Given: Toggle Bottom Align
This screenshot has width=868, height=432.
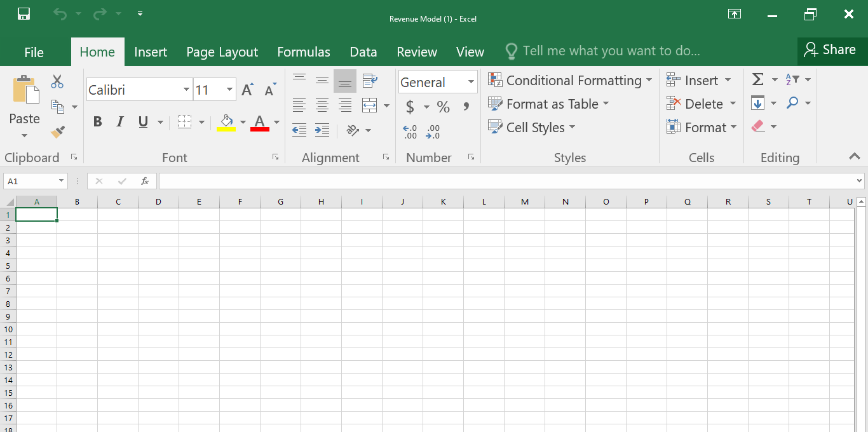Looking at the screenshot, I should pos(345,81).
